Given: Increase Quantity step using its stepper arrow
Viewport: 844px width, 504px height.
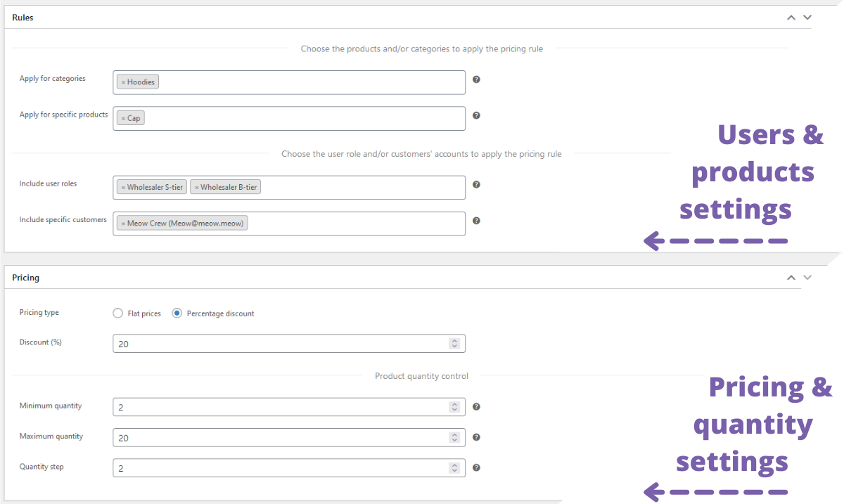Looking at the screenshot, I should pos(455,465).
